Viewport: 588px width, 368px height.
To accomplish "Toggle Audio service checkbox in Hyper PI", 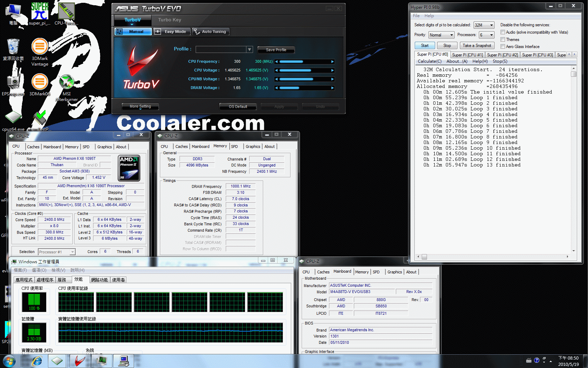I will click(503, 32).
